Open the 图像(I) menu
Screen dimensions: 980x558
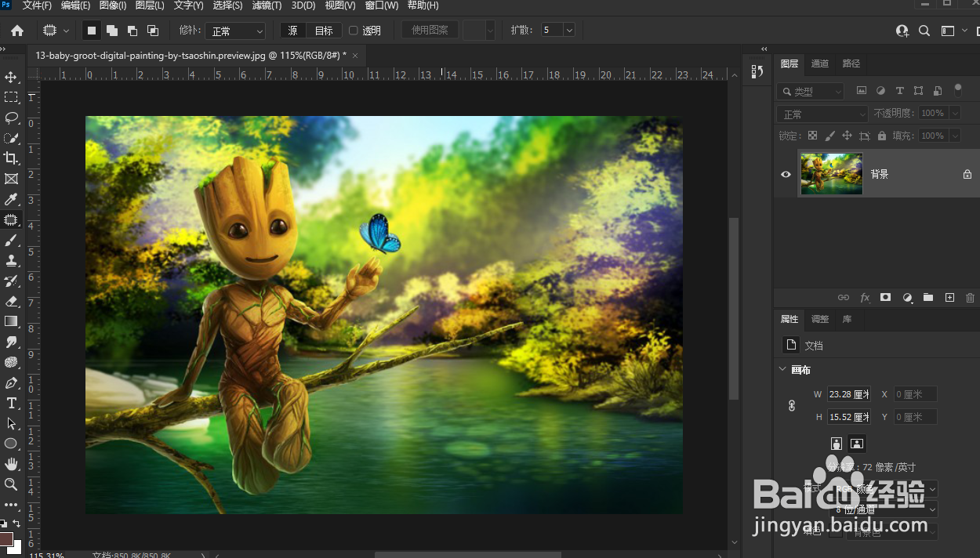coord(113,5)
